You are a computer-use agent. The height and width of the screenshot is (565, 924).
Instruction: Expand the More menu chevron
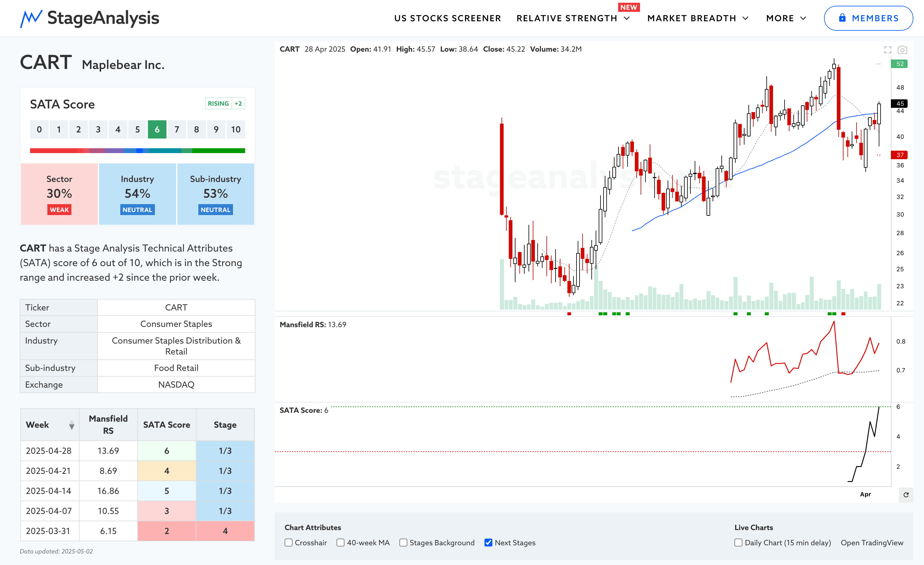tap(803, 18)
